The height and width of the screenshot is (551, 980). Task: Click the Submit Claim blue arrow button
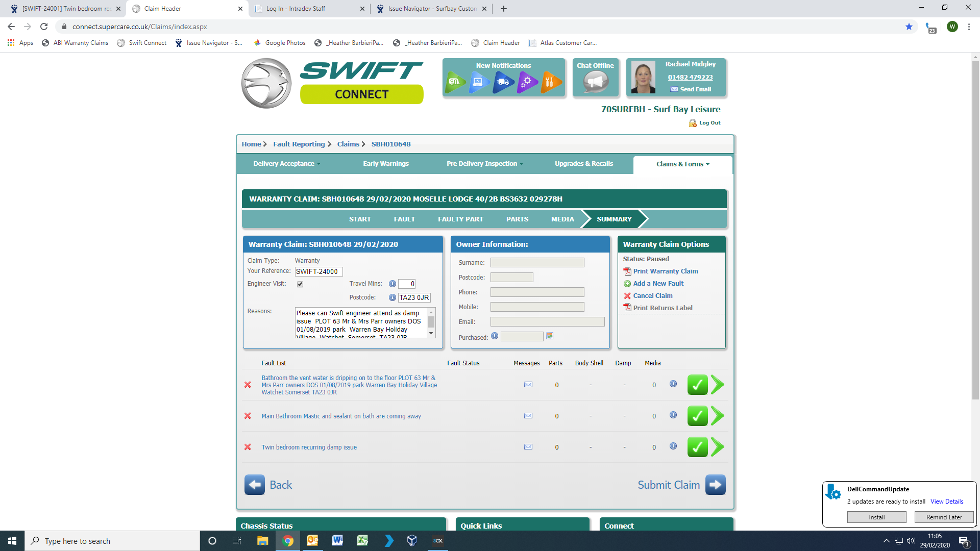[715, 485]
